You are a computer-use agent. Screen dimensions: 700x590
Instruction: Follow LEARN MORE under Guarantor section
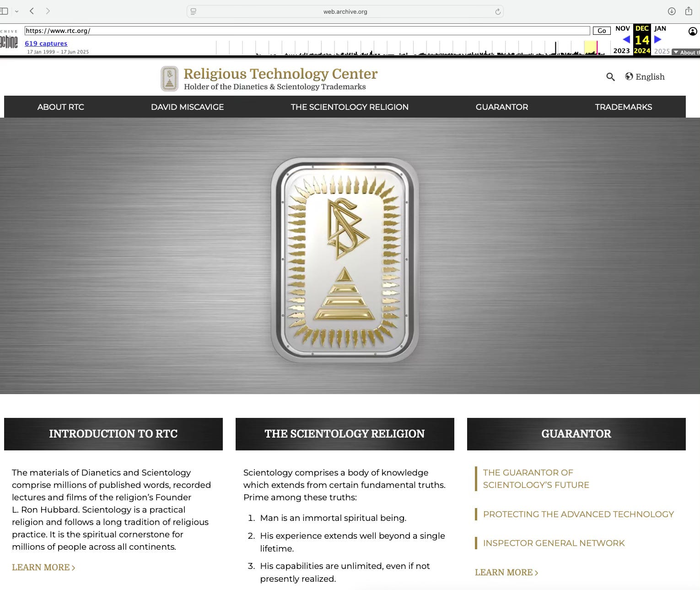coord(506,573)
